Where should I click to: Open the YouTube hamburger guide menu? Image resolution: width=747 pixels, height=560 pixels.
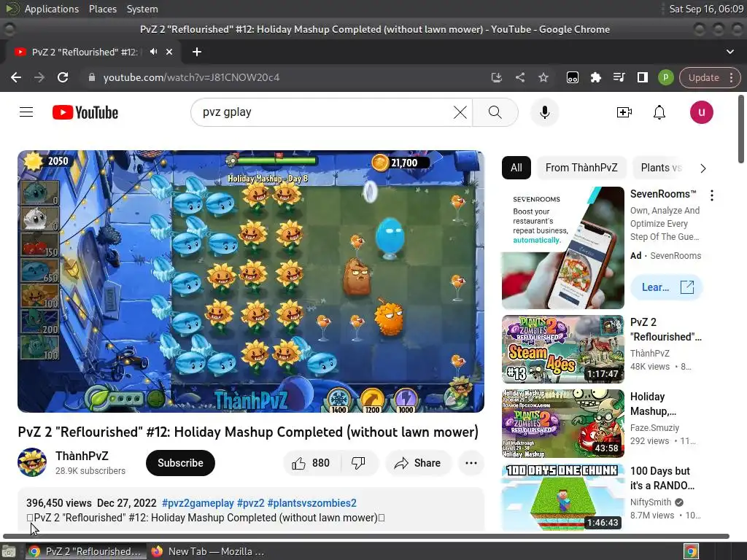26,112
